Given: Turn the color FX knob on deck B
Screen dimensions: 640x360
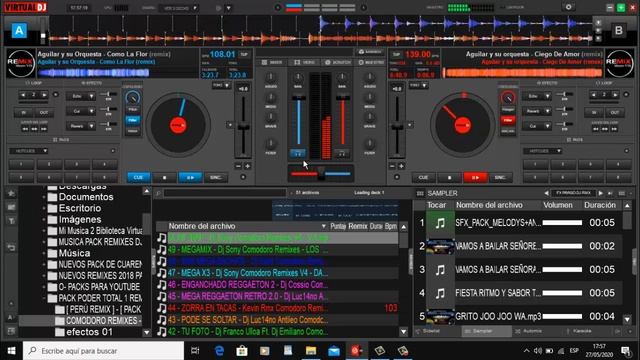Looking at the screenshot, I should point(508,98).
